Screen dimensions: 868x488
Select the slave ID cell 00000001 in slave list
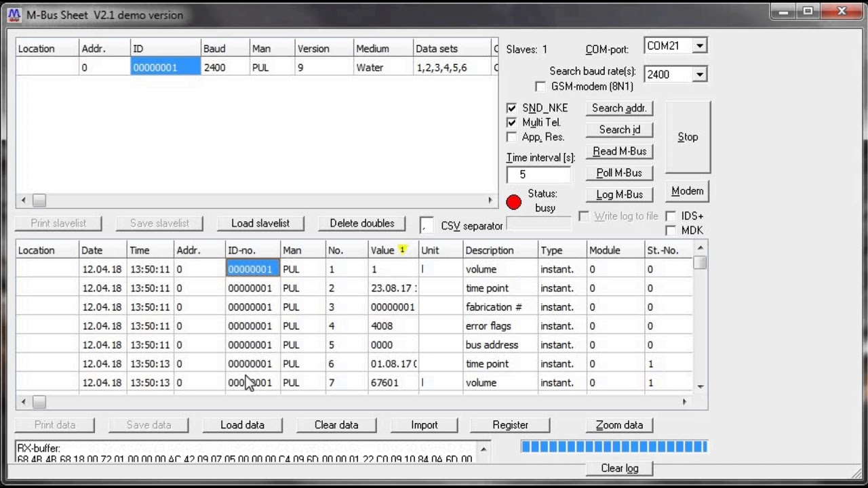coord(165,68)
